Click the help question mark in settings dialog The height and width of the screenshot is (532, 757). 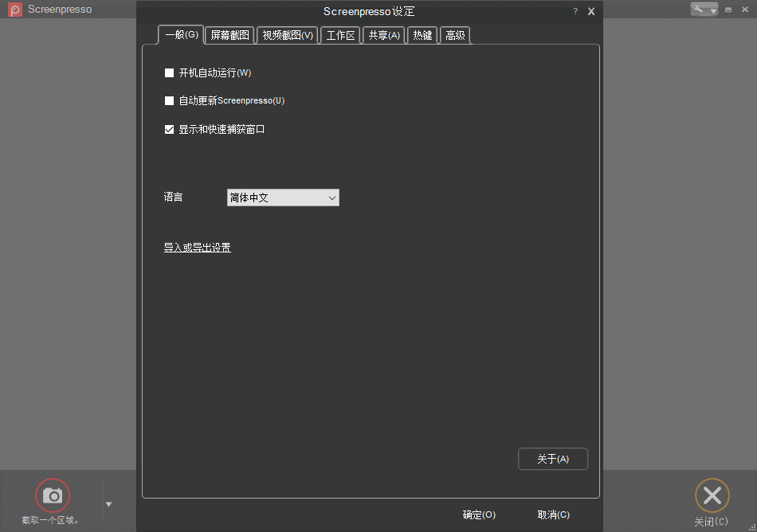tap(575, 11)
